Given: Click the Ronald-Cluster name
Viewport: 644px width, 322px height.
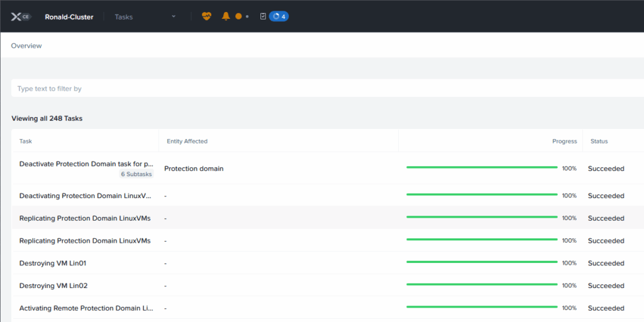Looking at the screenshot, I should point(69,17).
